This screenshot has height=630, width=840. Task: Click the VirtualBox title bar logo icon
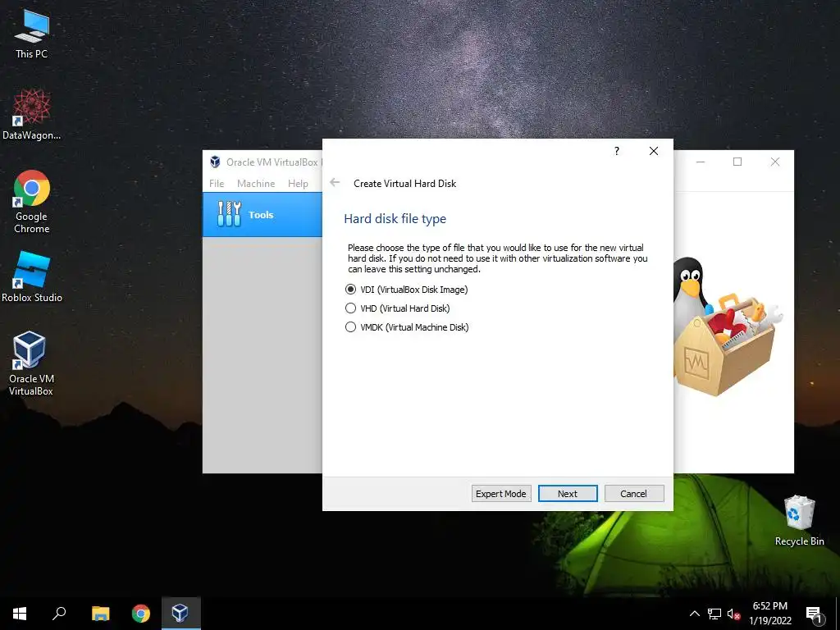point(216,162)
